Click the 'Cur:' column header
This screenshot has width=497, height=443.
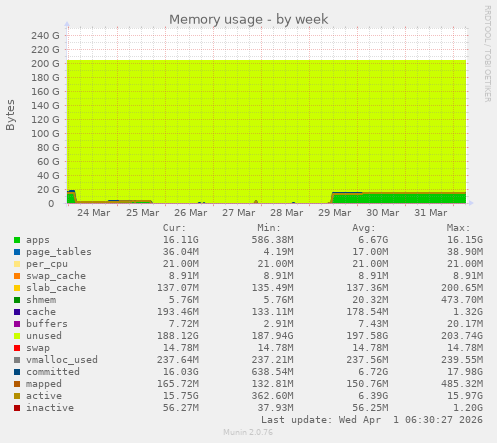click(174, 228)
